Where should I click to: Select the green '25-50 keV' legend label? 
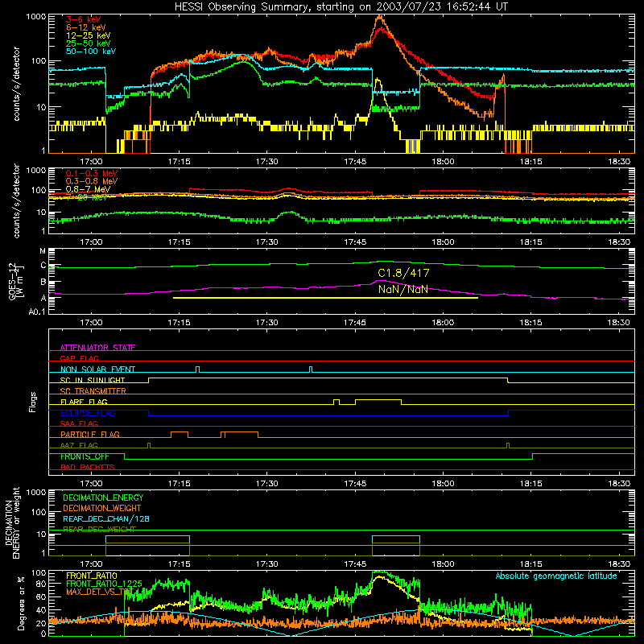pos(88,43)
